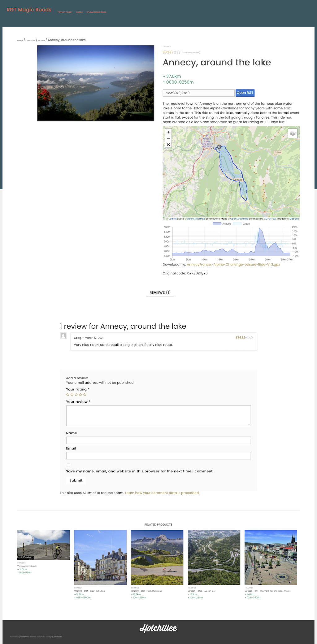Zoom in on the route map

tap(168, 132)
